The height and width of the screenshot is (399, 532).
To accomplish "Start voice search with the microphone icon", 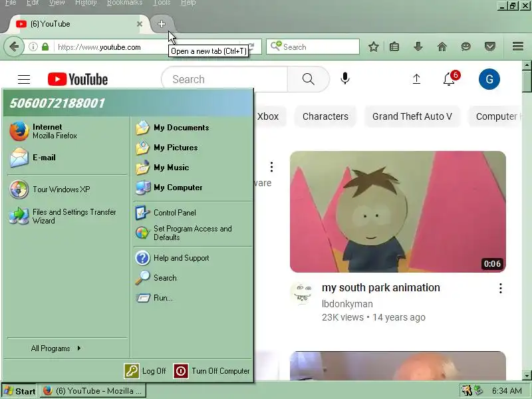I will 345,78.
